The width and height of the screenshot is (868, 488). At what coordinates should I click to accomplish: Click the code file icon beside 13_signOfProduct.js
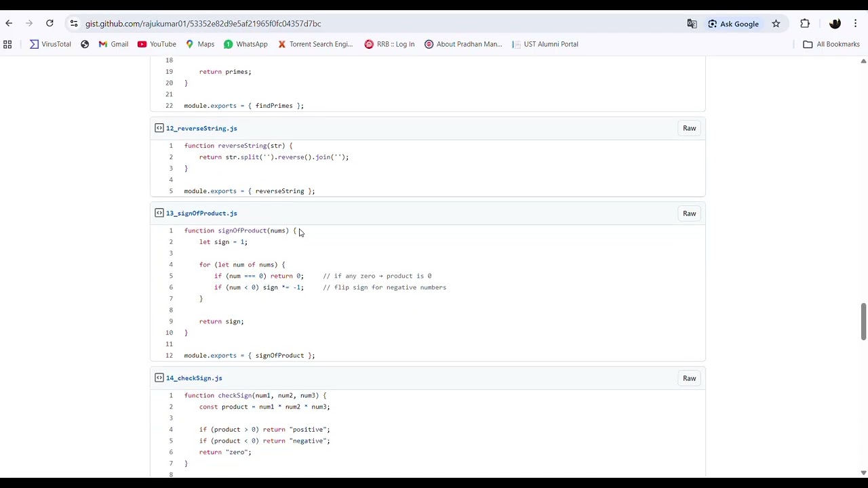pyautogui.click(x=159, y=213)
